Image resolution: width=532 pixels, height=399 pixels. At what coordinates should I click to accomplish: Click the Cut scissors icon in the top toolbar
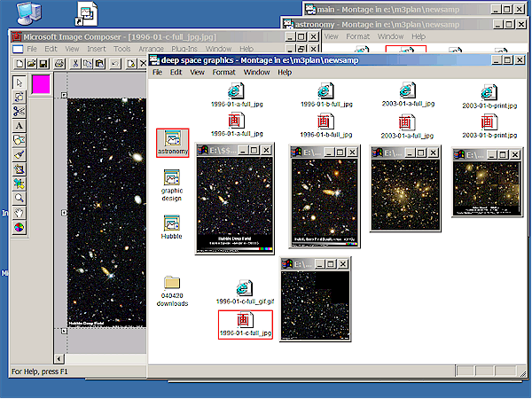pos(75,64)
